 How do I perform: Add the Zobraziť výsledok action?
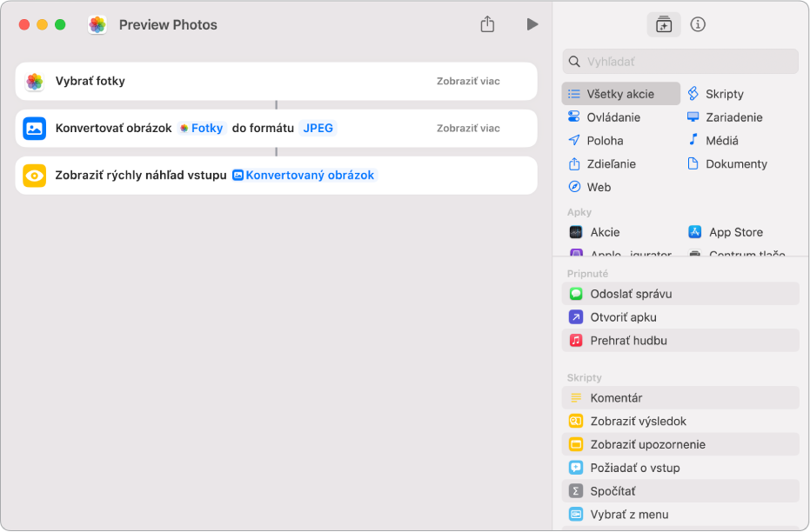tap(680, 421)
